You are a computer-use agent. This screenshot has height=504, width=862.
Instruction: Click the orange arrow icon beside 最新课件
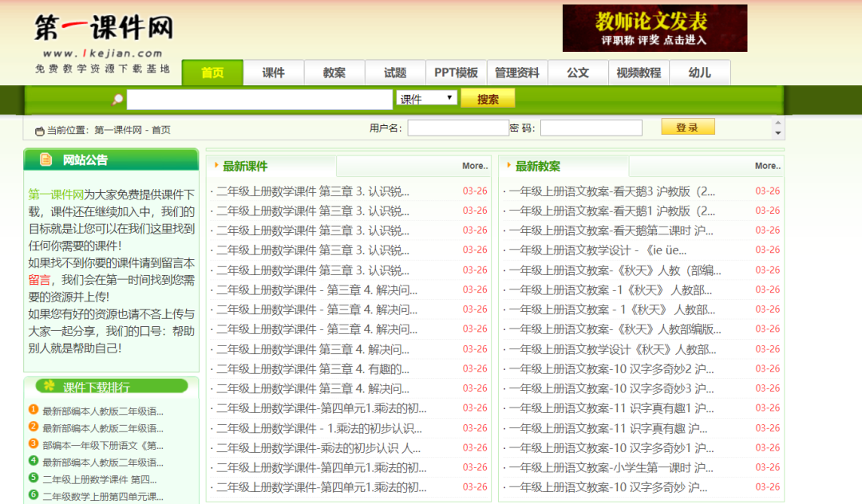point(216,166)
